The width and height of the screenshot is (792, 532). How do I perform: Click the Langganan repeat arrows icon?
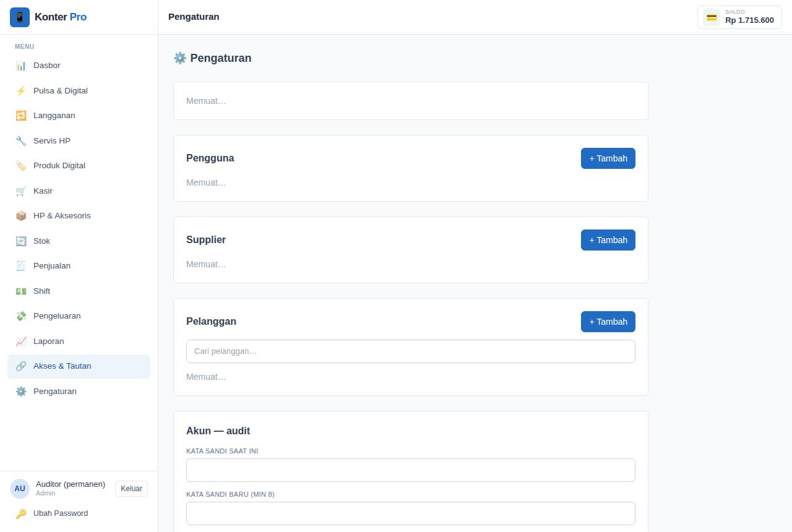point(21,116)
